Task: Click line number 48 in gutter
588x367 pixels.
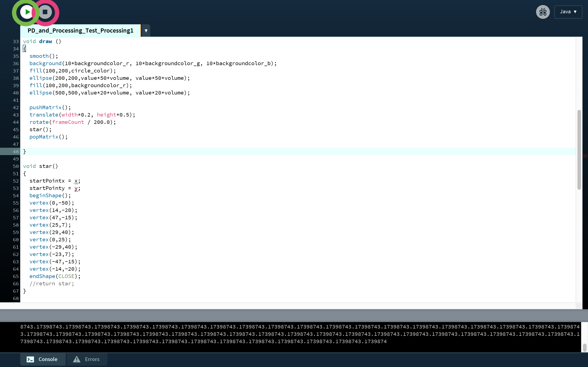Action: click(x=16, y=151)
